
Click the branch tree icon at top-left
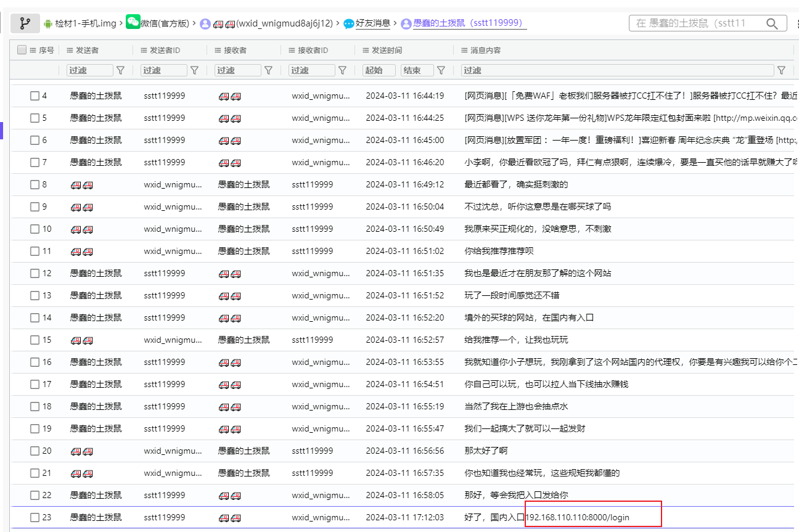point(25,23)
